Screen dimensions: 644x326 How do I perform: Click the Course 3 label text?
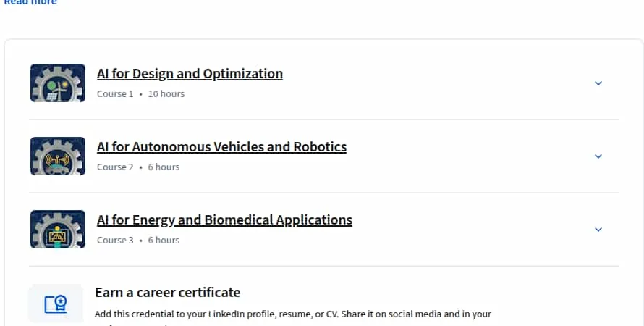(x=115, y=240)
